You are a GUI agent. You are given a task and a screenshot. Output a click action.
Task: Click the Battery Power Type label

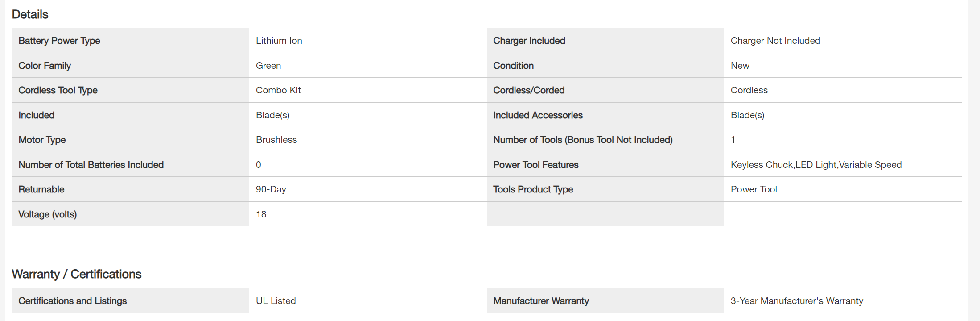(x=59, y=41)
